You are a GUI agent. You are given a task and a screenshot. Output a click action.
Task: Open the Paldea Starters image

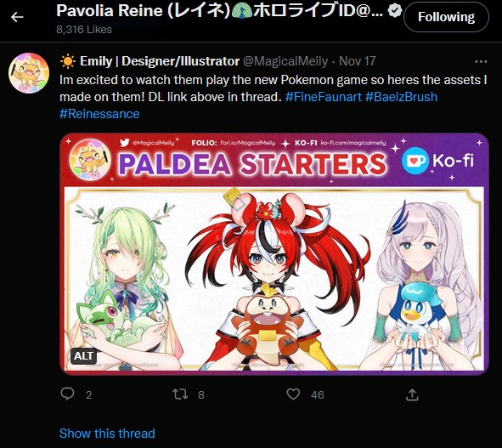(x=274, y=254)
